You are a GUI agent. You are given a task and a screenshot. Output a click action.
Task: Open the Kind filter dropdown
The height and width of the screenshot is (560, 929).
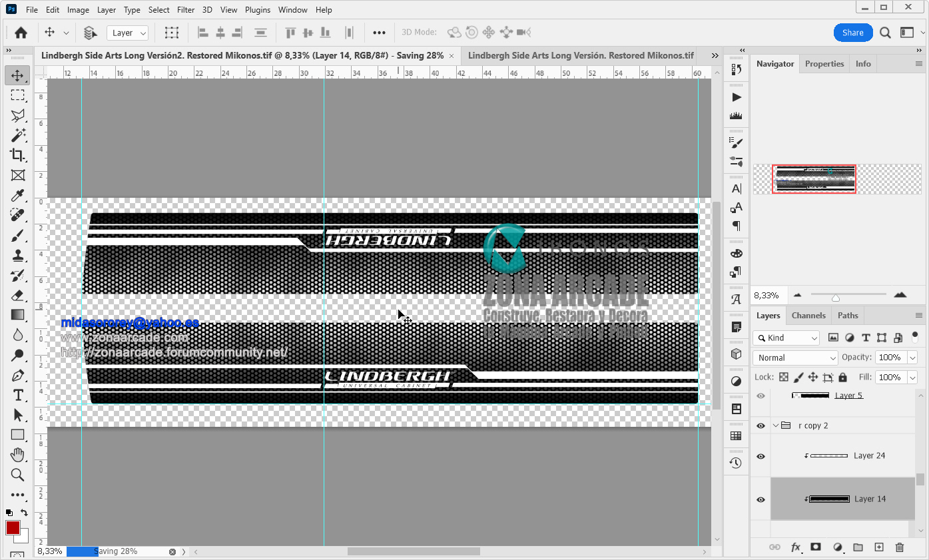pyautogui.click(x=786, y=338)
